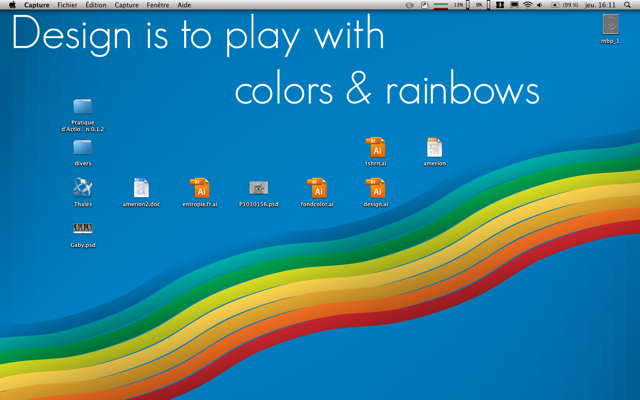
Task: Click the volume speaker icon
Action: [x=540, y=5]
